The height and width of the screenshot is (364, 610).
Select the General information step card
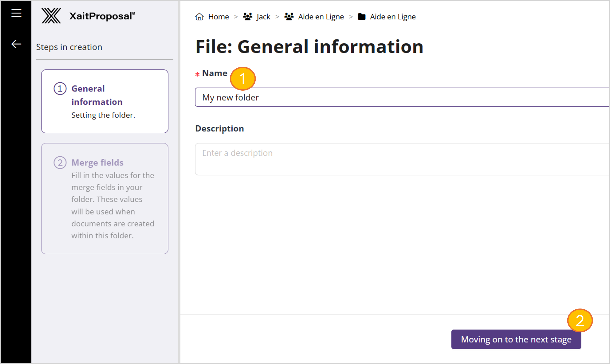click(x=105, y=101)
